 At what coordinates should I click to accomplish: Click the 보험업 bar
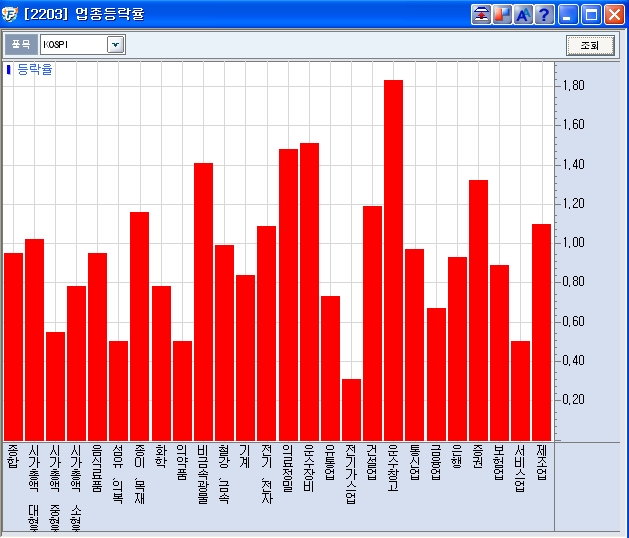click(499, 353)
